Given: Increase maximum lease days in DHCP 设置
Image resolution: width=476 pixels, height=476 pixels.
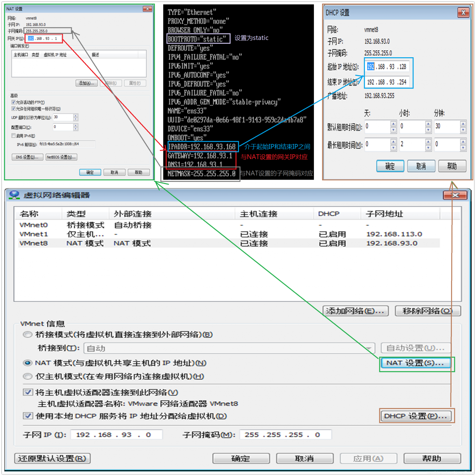Looking at the screenshot, I should click(393, 142).
